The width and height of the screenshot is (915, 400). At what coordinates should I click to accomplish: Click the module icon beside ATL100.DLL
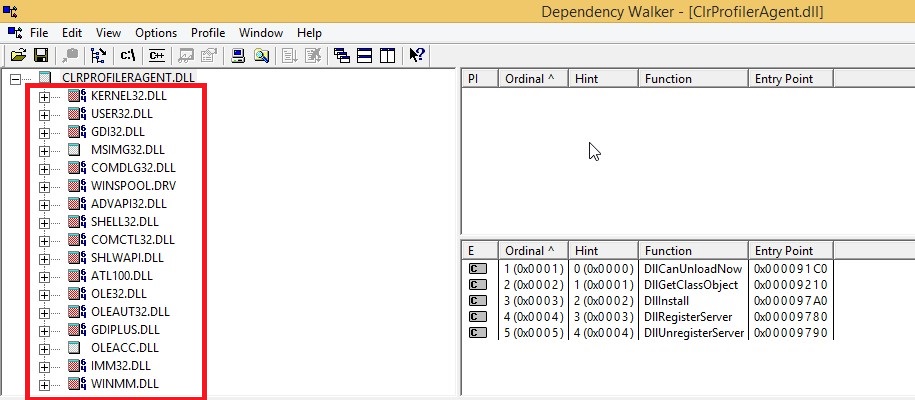click(x=76, y=276)
